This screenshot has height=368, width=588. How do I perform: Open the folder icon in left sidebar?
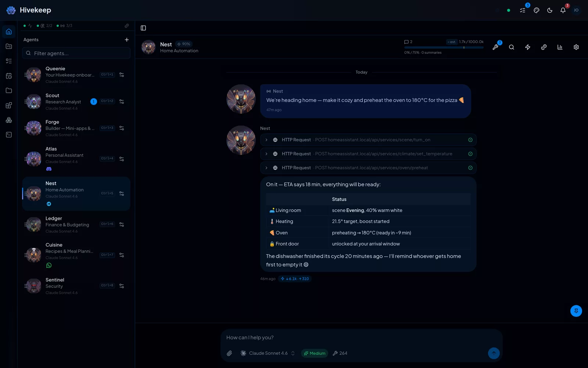(x=9, y=91)
